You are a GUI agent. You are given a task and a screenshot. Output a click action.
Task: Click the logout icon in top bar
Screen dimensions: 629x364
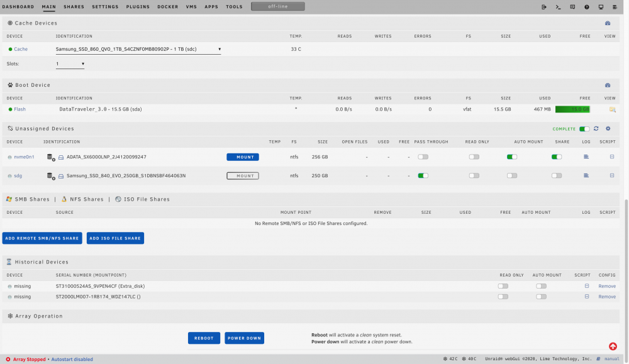pos(544,7)
